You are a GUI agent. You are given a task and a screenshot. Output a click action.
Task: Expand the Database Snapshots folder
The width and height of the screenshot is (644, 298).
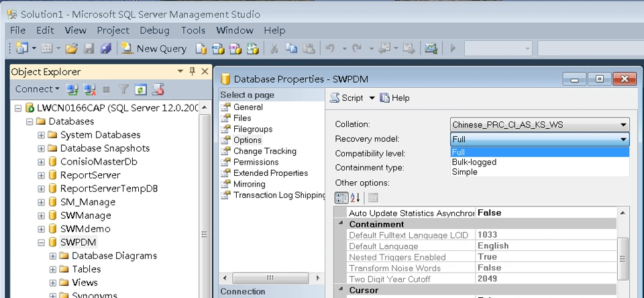tap(41, 148)
